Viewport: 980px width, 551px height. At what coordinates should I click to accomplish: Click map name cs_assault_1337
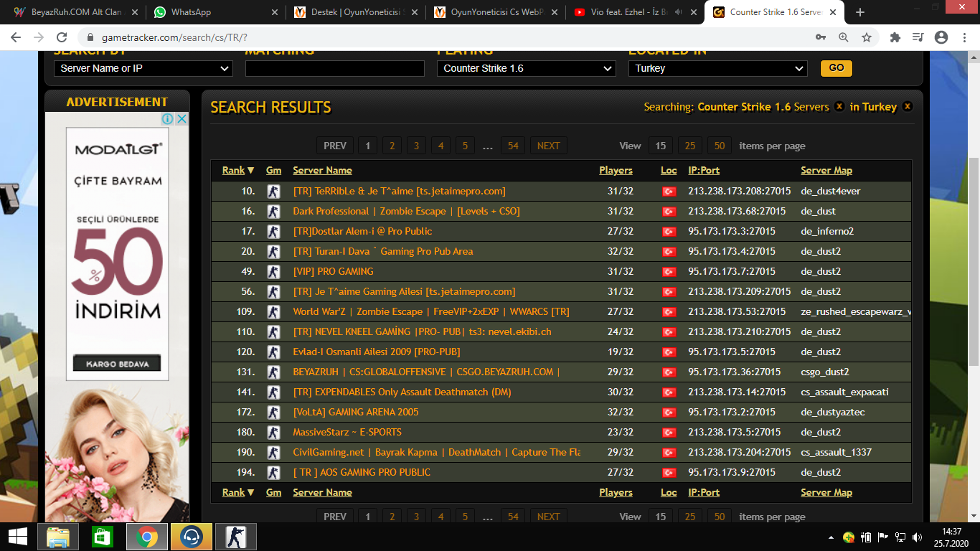(837, 453)
